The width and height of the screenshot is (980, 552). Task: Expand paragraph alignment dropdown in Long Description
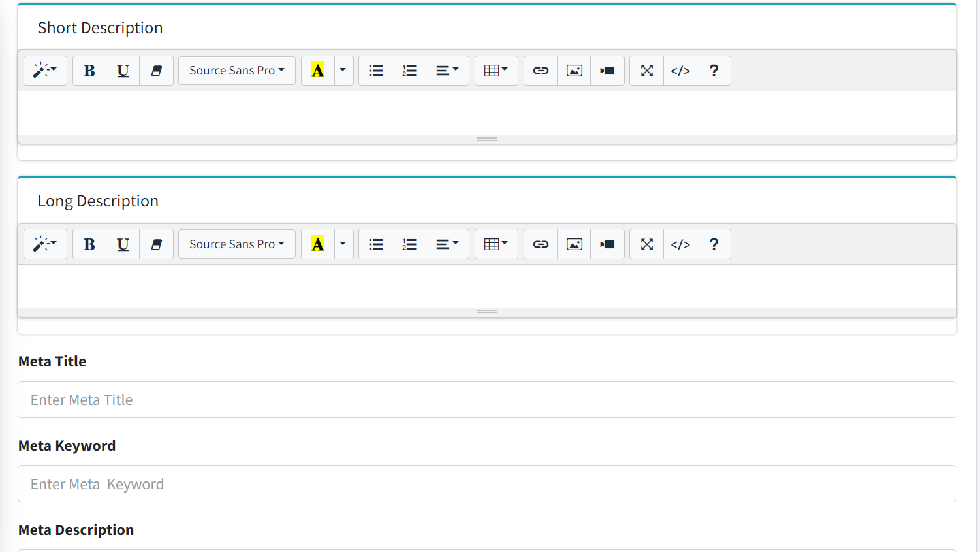(447, 244)
